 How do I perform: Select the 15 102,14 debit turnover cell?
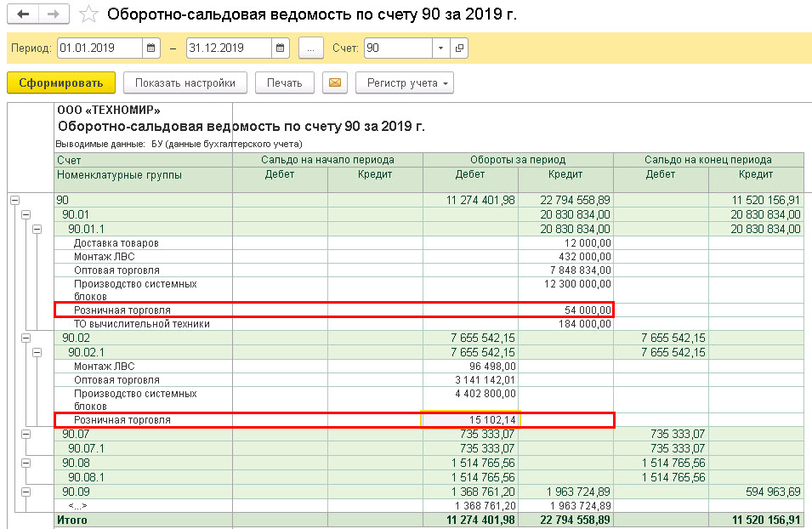(x=470, y=419)
